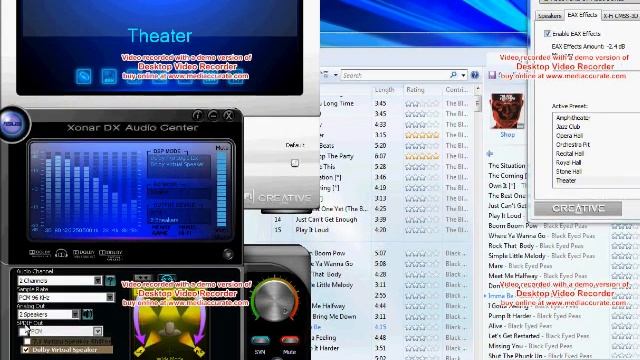Toggle the first Dolby icon left of the headphones
The image size is (640, 360).
pyautogui.click(x=40, y=253)
